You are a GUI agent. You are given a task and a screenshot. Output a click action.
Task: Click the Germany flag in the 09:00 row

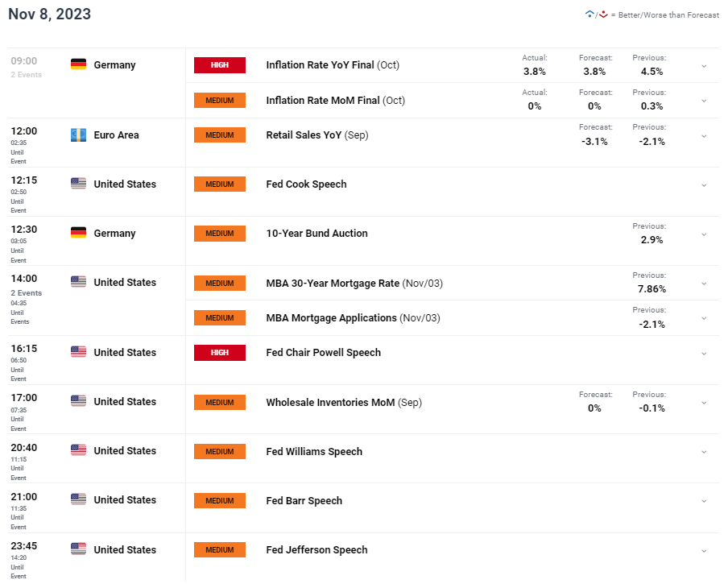(78, 64)
